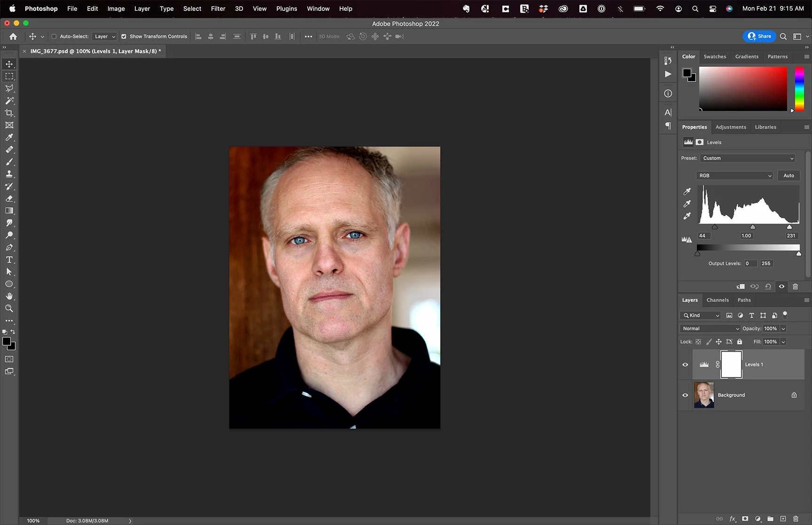The height and width of the screenshot is (525, 812).
Task: Click the Share button
Action: coord(759,36)
